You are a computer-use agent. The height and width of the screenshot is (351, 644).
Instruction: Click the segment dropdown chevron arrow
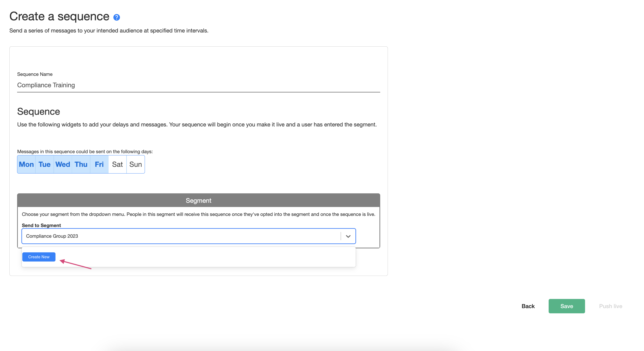click(348, 236)
